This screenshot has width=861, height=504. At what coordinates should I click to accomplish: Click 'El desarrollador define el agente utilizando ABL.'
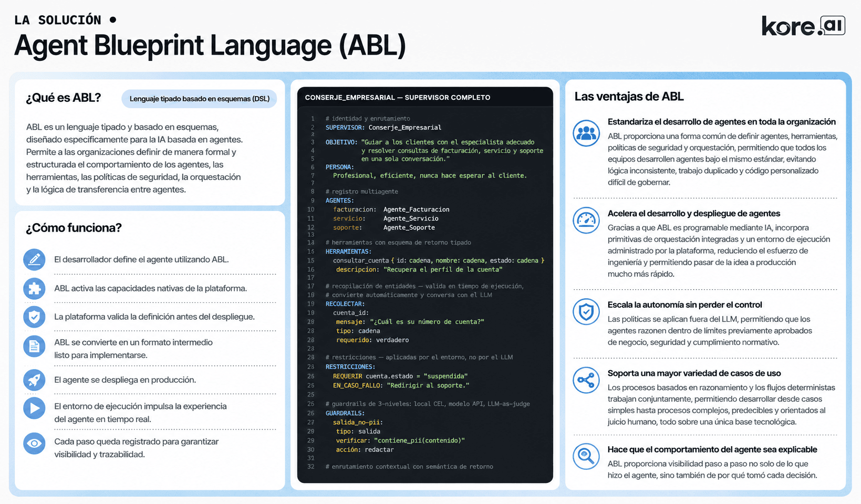(x=141, y=259)
